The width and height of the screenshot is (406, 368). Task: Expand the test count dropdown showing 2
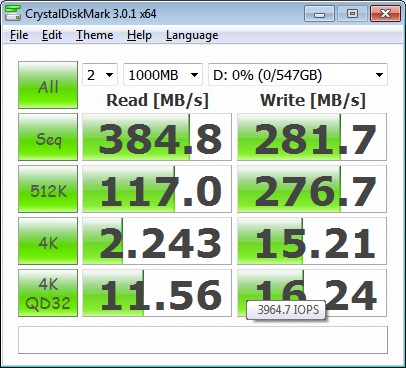point(100,75)
